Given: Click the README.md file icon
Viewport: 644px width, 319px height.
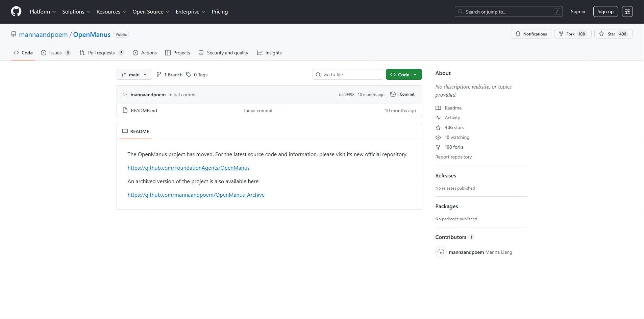Looking at the screenshot, I should pos(125,111).
